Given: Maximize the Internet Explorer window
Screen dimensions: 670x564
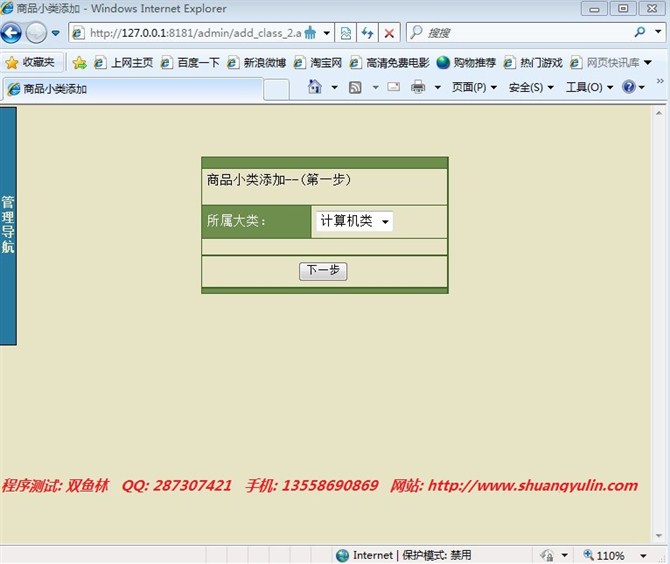Looking at the screenshot, I should pyautogui.click(x=623, y=9).
